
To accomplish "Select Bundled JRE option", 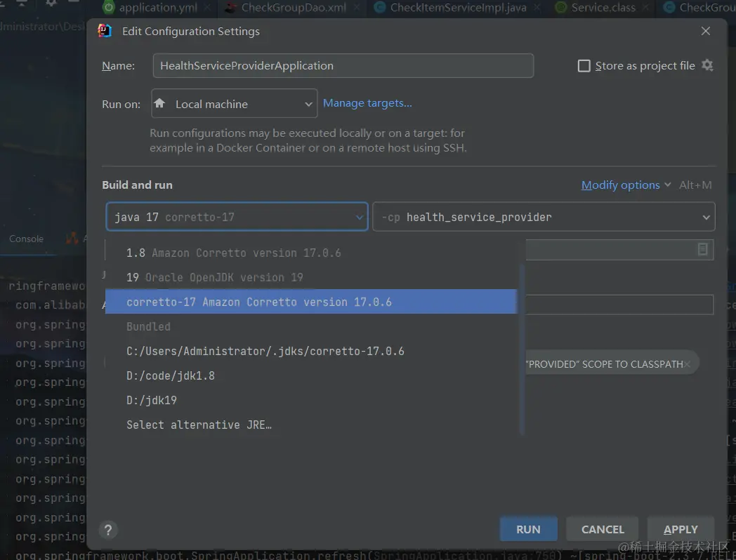I will pos(310,326).
